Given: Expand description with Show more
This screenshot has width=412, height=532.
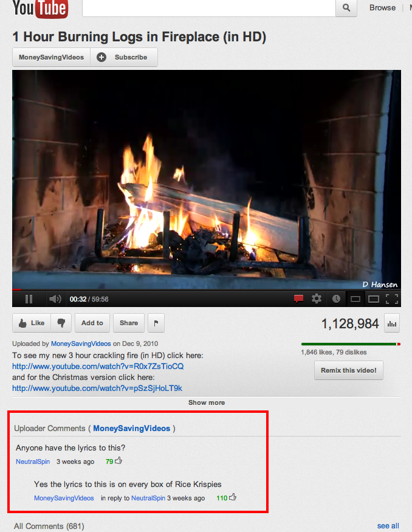Looking at the screenshot, I should coord(207,402).
